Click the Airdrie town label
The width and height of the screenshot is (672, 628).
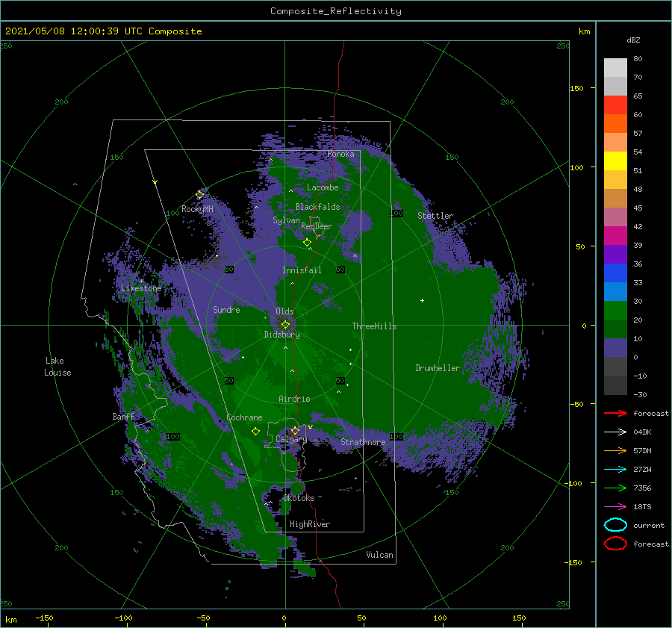pos(294,399)
